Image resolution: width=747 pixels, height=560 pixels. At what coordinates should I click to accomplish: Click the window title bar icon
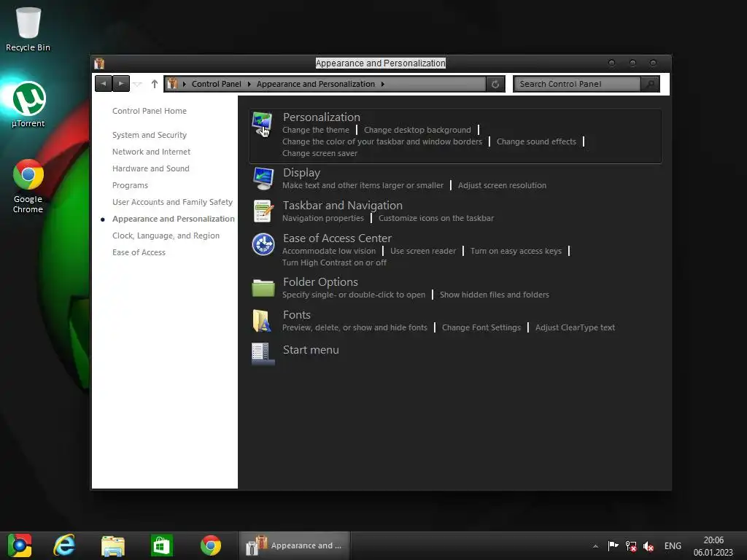point(99,63)
